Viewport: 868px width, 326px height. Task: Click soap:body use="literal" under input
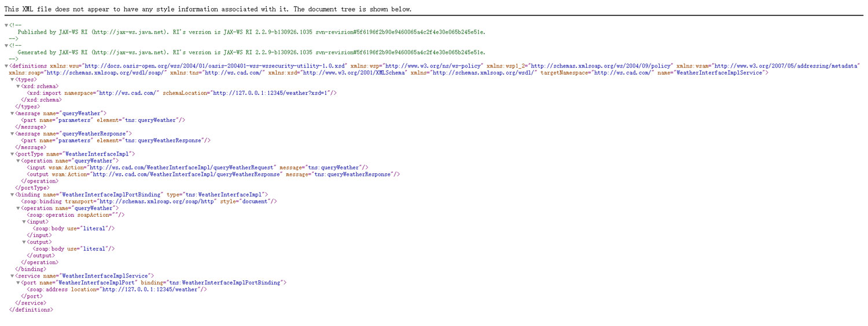click(73, 228)
